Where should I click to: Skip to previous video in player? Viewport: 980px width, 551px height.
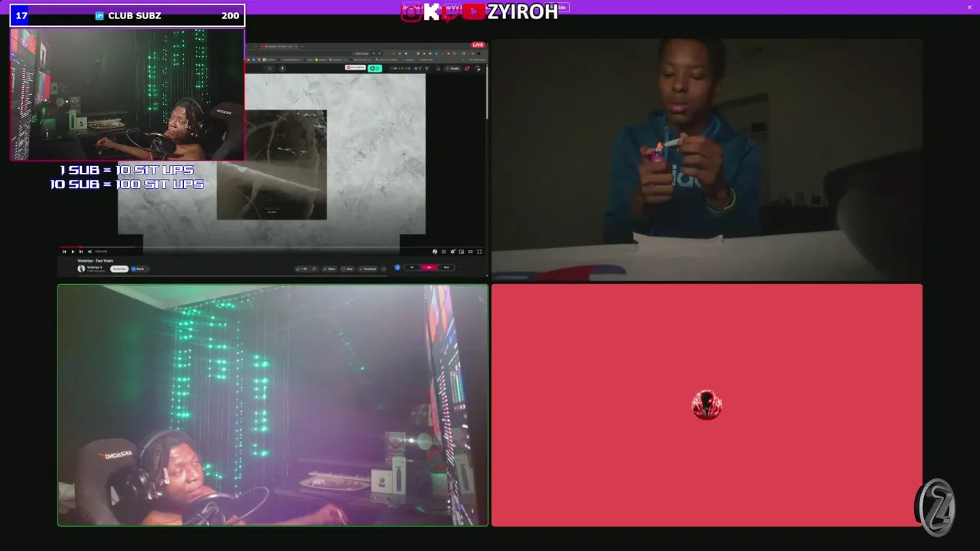click(64, 252)
